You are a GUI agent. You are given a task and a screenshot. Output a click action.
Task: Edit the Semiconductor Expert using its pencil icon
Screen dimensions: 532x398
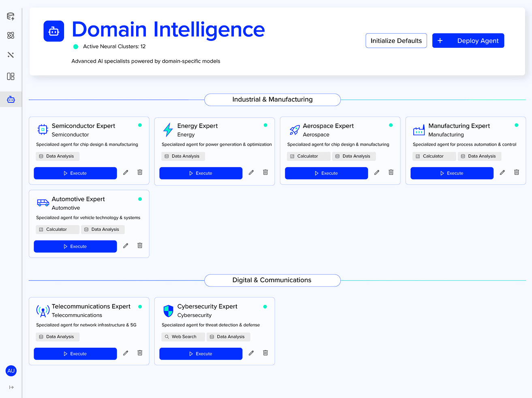click(126, 172)
